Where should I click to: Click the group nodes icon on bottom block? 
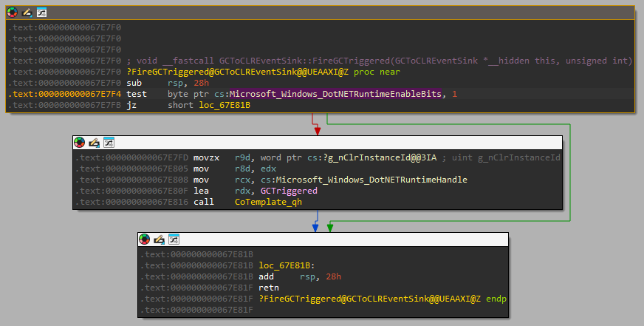pos(173,239)
